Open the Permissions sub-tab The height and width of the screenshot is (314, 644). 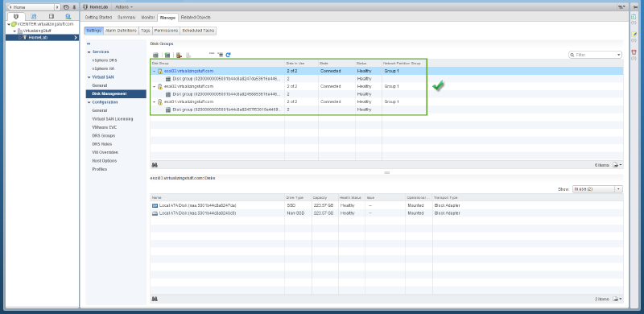[167, 31]
